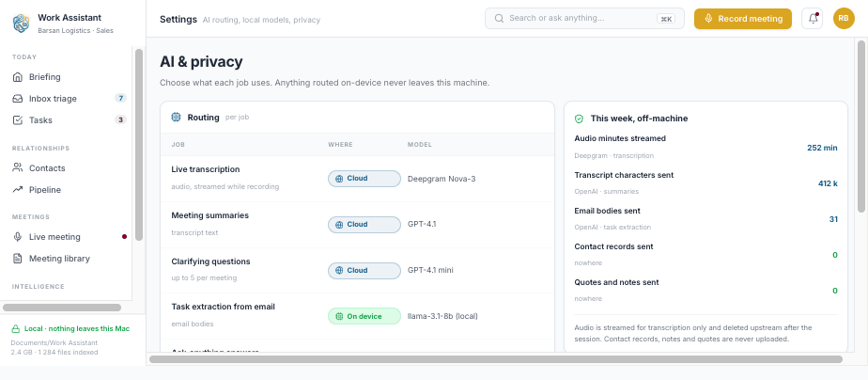This screenshot has width=868, height=380.
Task: Click the Inbox triage tray icon
Action: (18, 99)
